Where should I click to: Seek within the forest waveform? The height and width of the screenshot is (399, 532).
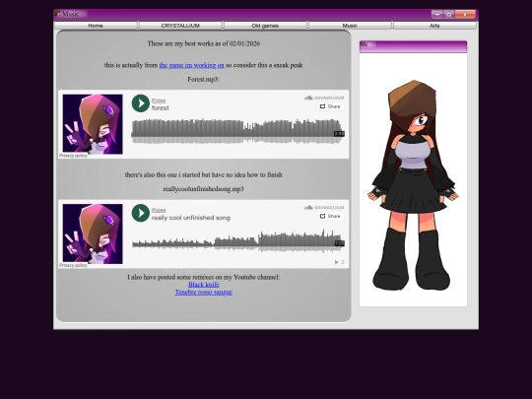237,131
